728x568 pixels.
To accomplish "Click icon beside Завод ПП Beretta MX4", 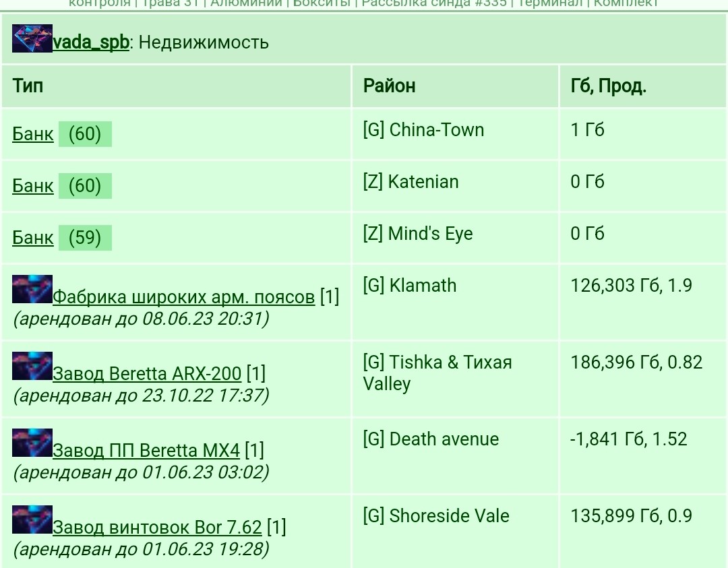I will 32,443.
